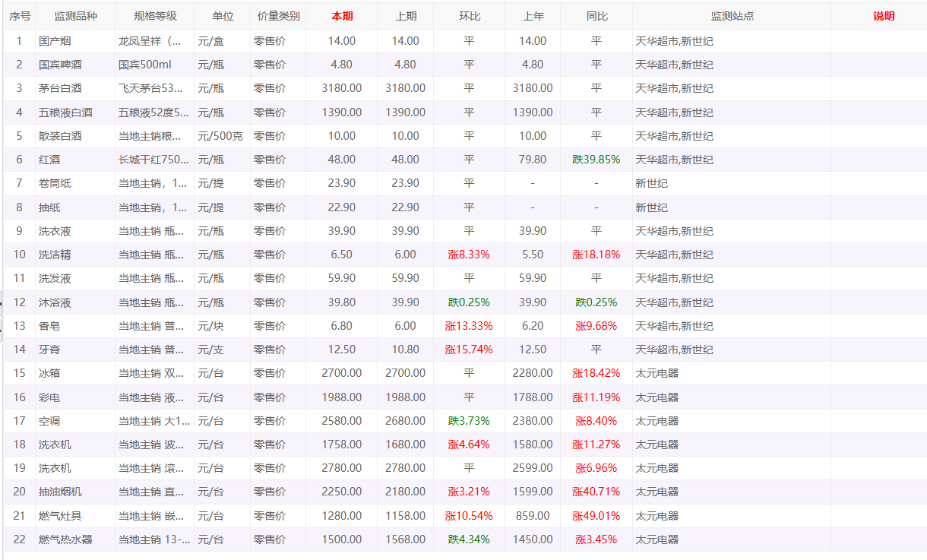Viewport: 927px width, 560px height.
Task: Select the 红酒 product cell
Action: point(75,160)
